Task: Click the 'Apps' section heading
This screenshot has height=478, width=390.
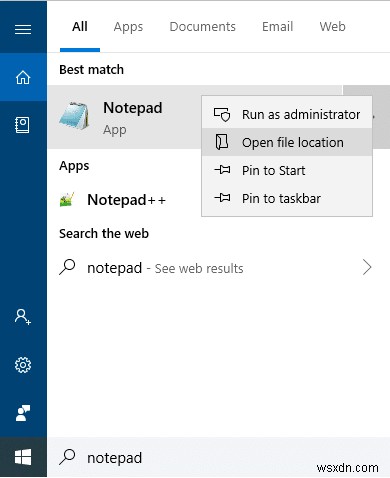Action: [x=74, y=166]
